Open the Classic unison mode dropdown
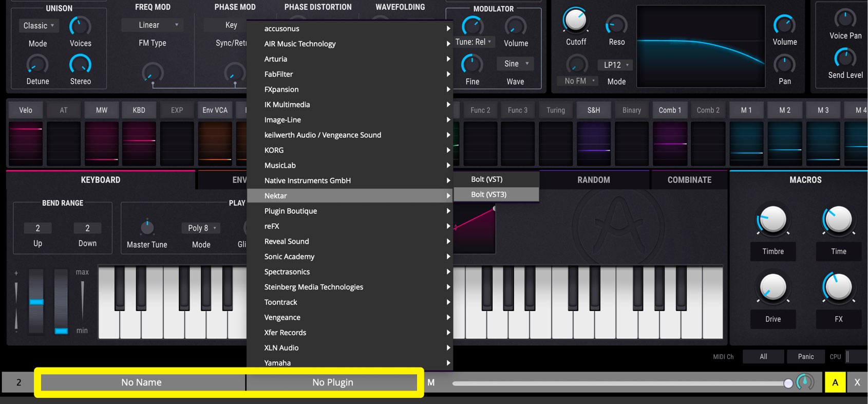 39,26
